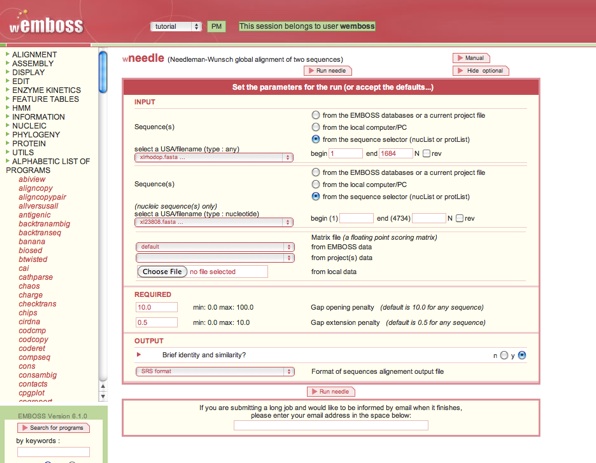This screenshot has height=463, width=596.
Task: Click Choose File for local matrix
Action: pyautogui.click(x=162, y=271)
